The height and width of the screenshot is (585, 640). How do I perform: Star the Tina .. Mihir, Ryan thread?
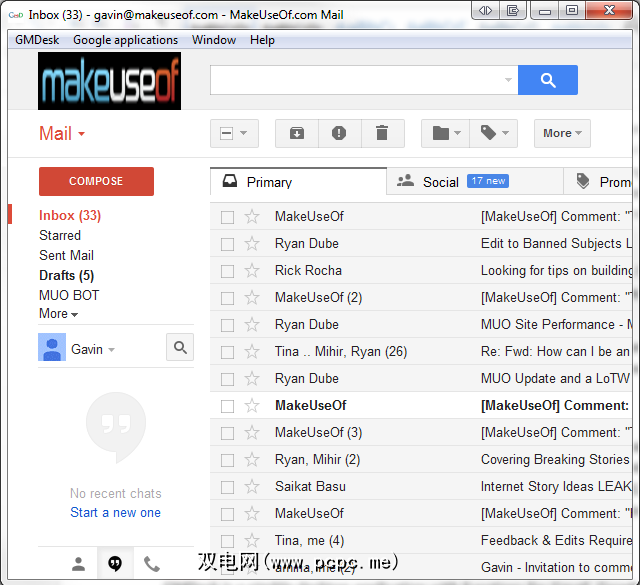tap(252, 351)
